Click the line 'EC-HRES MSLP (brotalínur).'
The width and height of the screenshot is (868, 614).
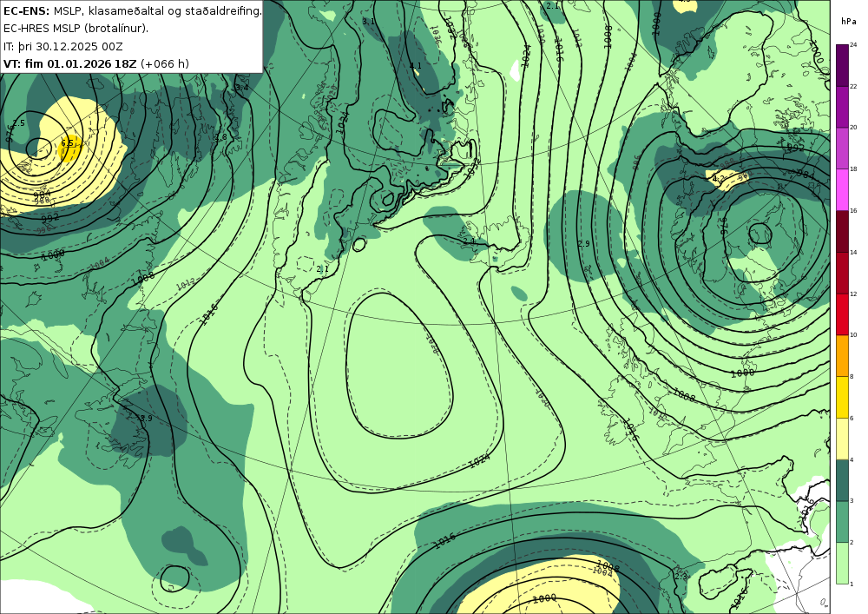pyautogui.click(x=76, y=29)
